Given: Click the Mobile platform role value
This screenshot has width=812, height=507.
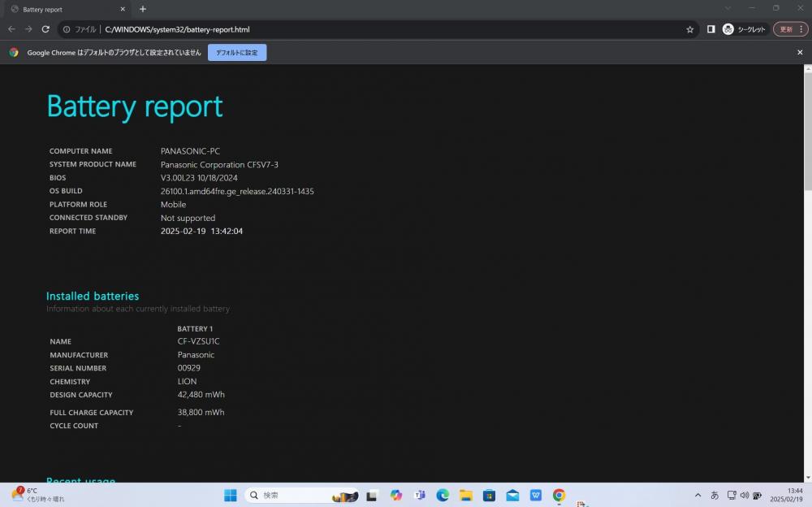Looking at the screenshot, I should pos(173,204).
